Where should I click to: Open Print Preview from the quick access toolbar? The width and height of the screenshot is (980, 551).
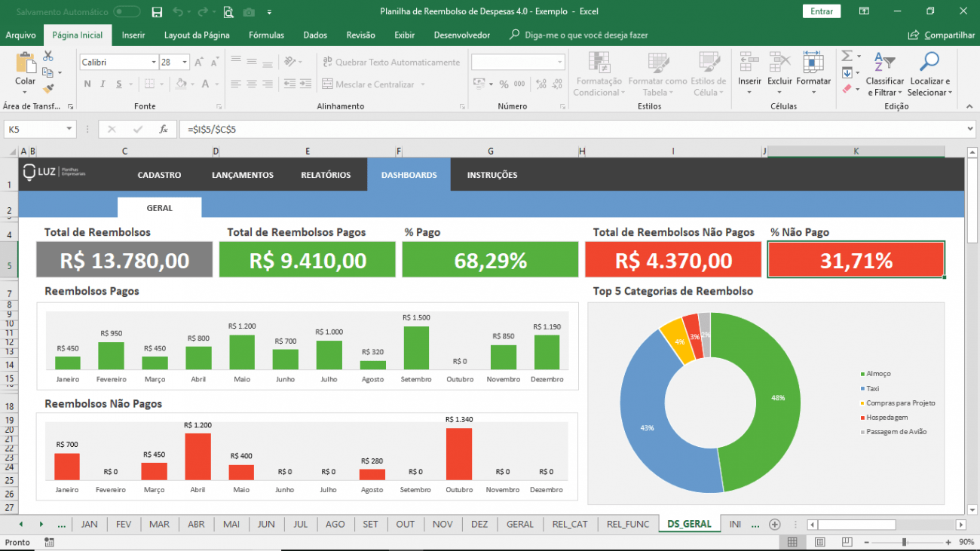[228, 12]
